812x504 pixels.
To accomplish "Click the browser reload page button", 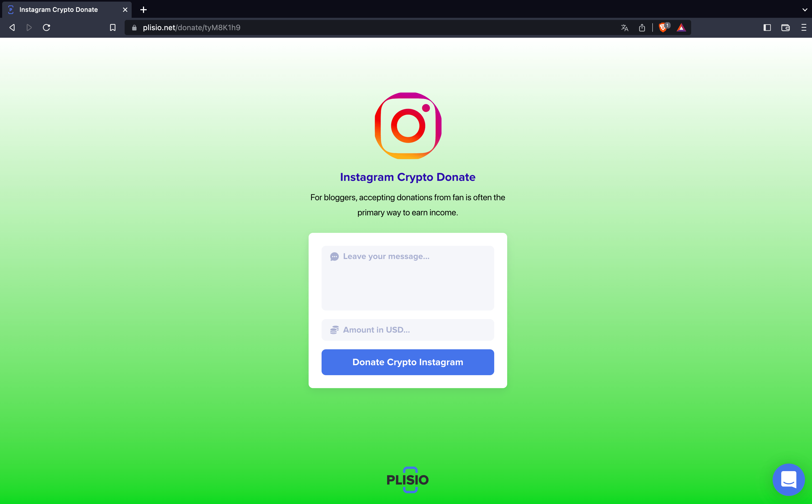I will tap(46, 27).
